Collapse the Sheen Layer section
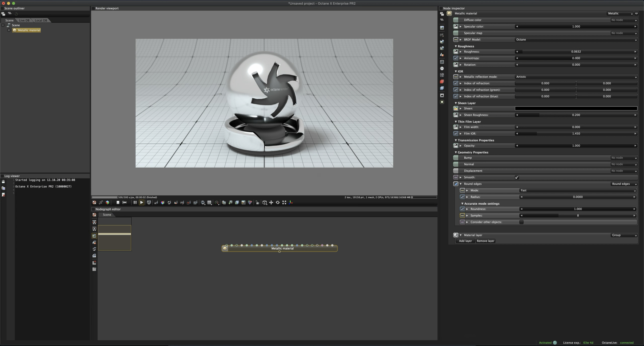The height and width of the screenshot is (346, 644). pyautogui.click(x=456, y=103)
